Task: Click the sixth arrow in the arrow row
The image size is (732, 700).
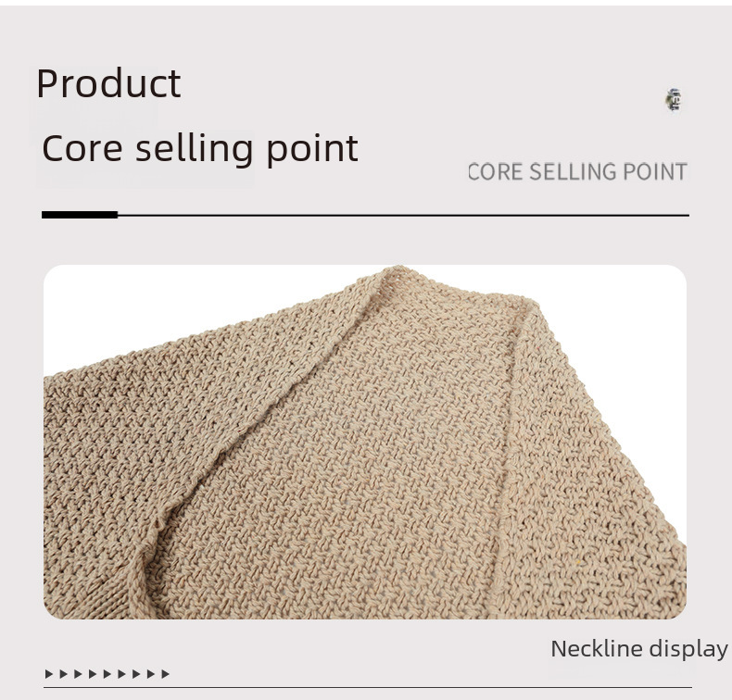Action: click(x=121, y=674)
